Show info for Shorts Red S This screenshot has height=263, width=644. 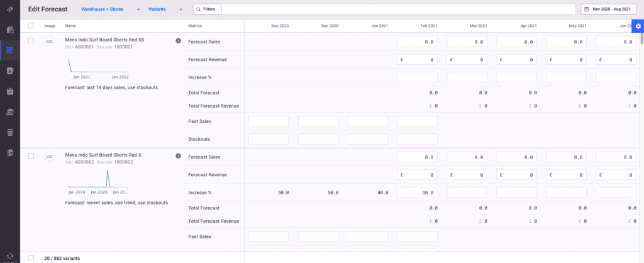pos(178,156)
